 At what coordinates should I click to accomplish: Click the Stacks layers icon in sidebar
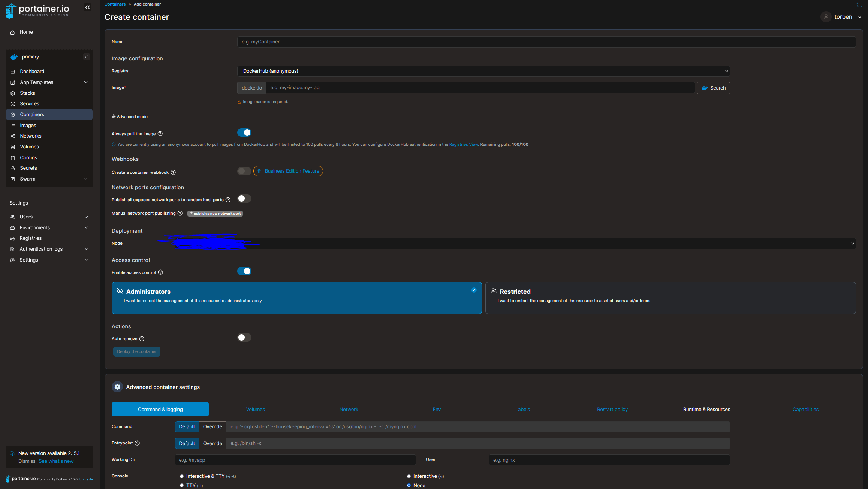point(13,93)
